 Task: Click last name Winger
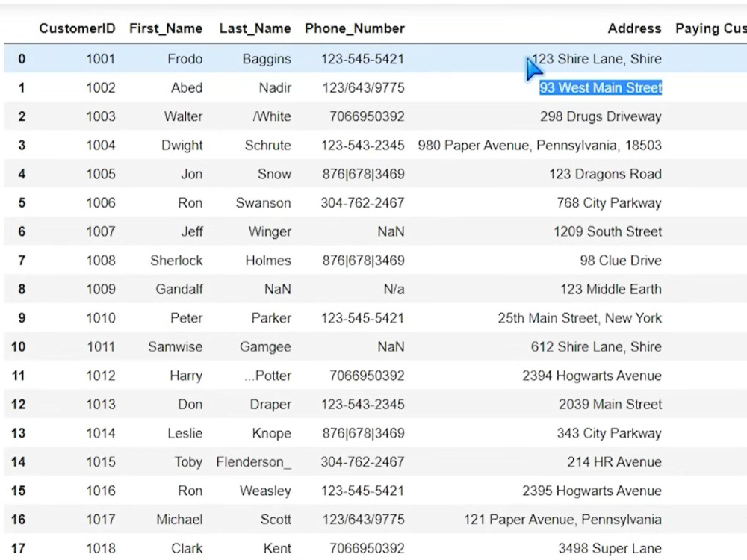(270, 232)
